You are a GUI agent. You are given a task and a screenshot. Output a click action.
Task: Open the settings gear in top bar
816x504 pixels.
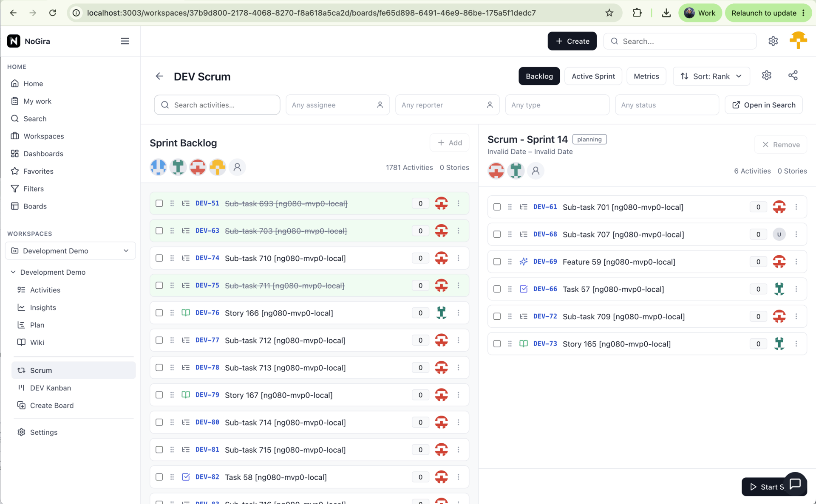point(773,41)
